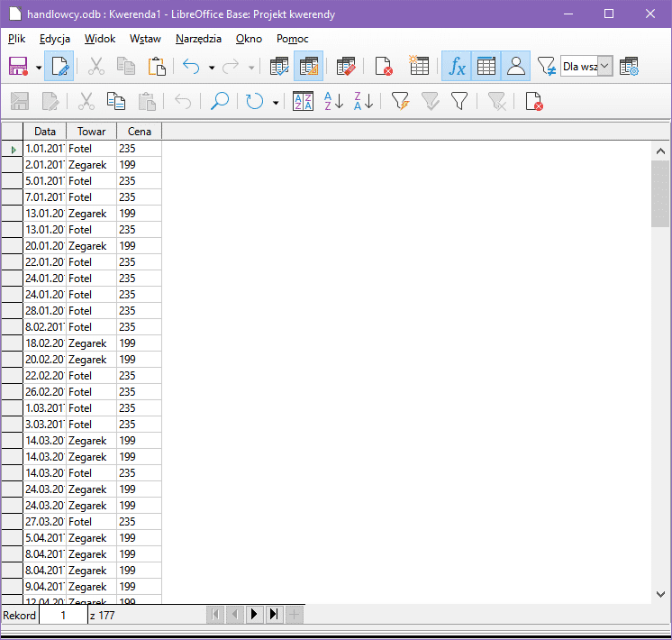The image size is (672, 640).
Task: Click the Standard Filter funnel icon
Action: pos(459,101)
